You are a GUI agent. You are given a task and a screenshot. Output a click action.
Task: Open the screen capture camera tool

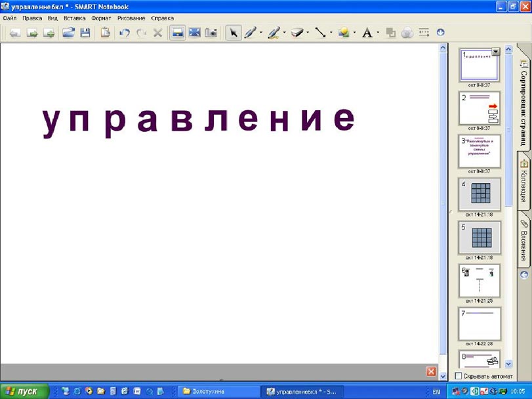coord(211,32)
